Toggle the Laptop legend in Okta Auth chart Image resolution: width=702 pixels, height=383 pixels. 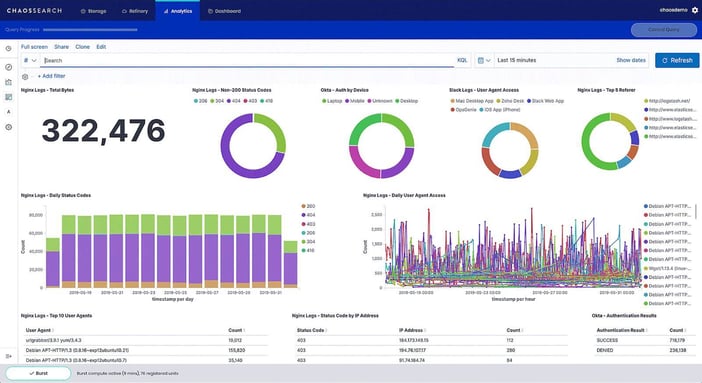click(332, 101)
